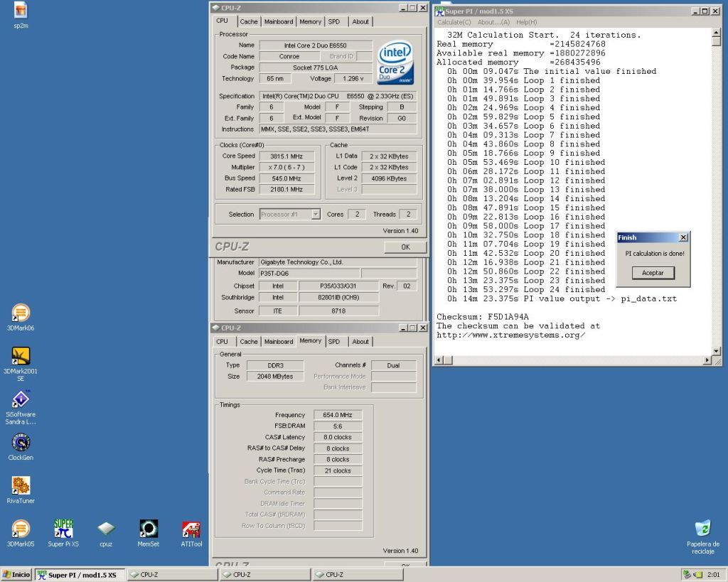Click memory Type DDR3 field
This screenshot has width=728, height=582.
click(x=275, y=365)
